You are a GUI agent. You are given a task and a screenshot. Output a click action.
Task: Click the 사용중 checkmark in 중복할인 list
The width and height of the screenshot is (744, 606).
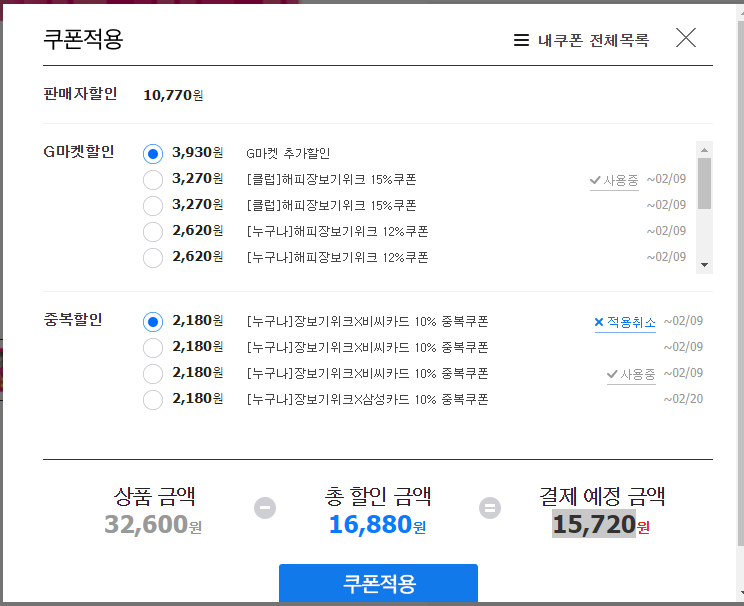631,374
